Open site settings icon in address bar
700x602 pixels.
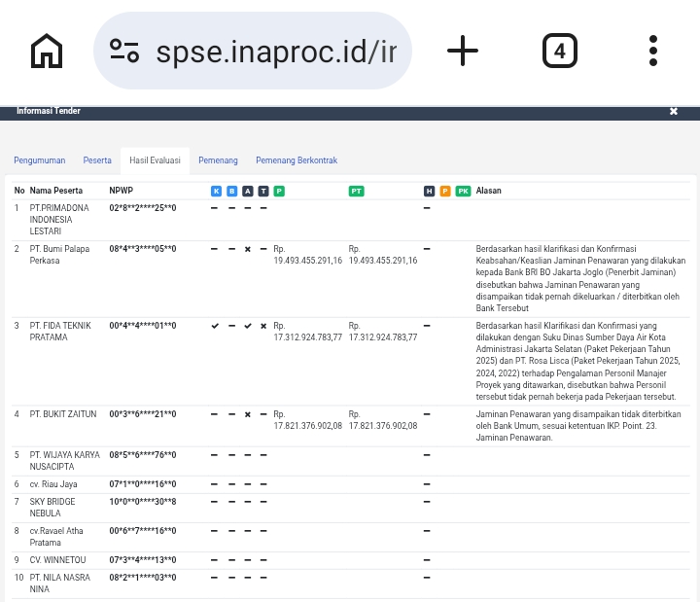pyautogui.click(x=124, y=51)
